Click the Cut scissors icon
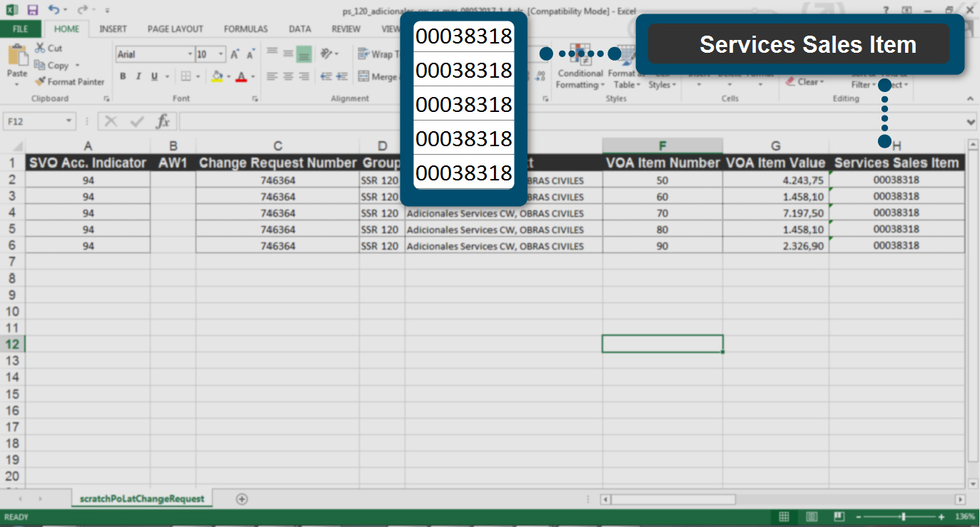Screen dimensions: 980x527 click(40, 48)
